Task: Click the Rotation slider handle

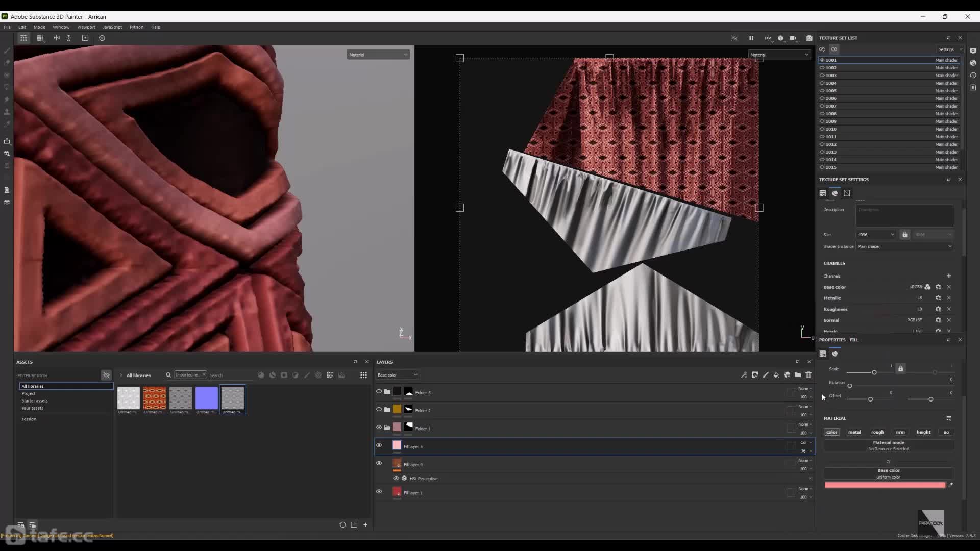Action: tap(850, 386)
